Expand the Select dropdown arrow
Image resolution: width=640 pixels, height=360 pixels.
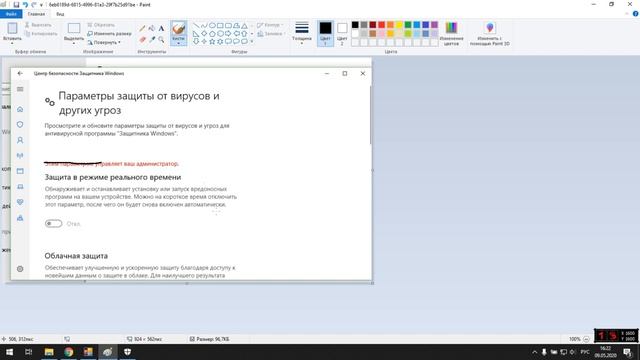[x=74, y=43]
